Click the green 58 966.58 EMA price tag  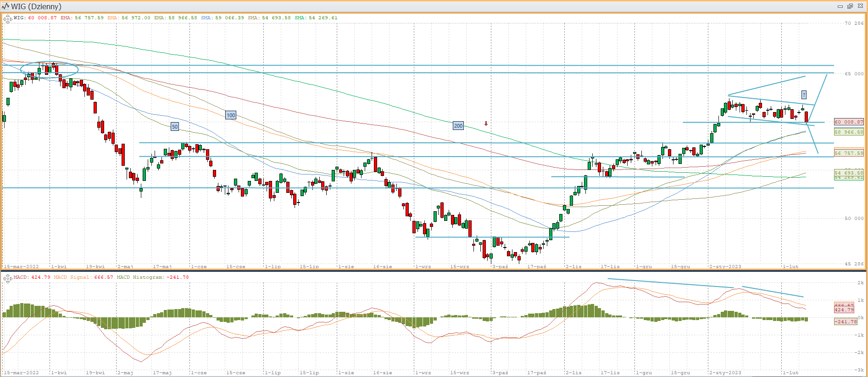point(849,132)
